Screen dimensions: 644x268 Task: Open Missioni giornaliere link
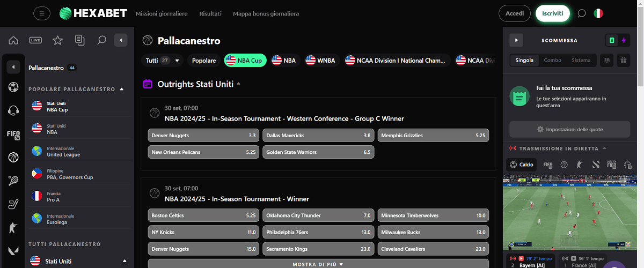(x=162, y=13)
